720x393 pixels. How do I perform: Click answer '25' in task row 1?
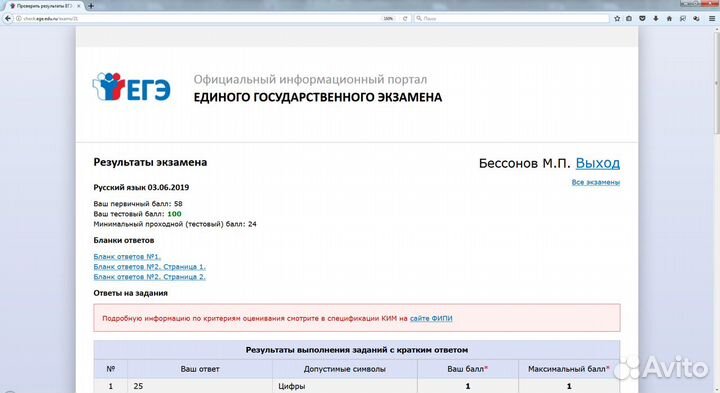[x=138, y=386]
